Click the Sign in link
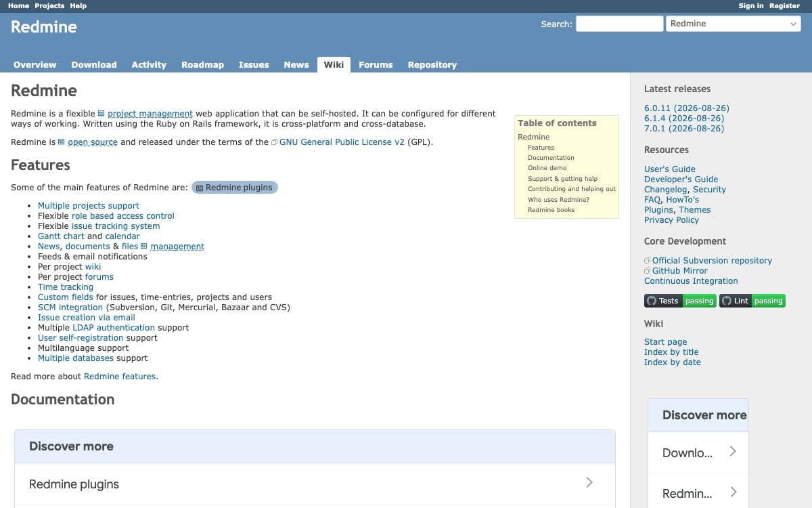 751,5
